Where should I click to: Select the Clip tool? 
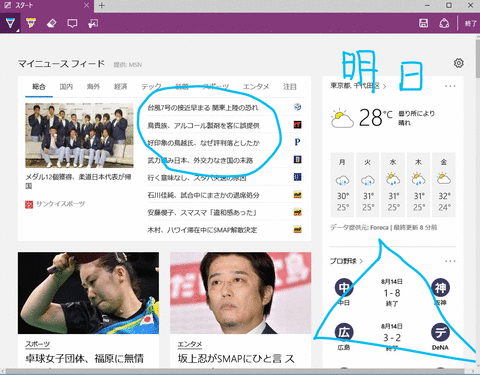(x=93, y=23)
